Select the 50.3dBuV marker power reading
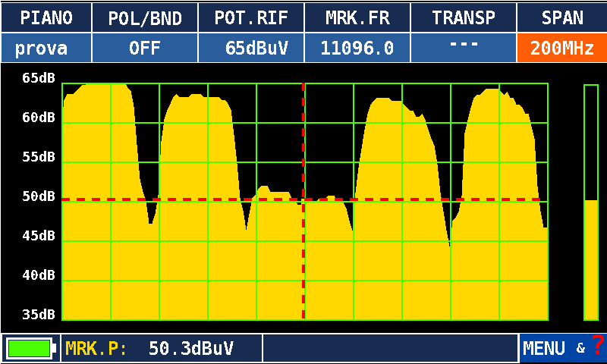 191,348
